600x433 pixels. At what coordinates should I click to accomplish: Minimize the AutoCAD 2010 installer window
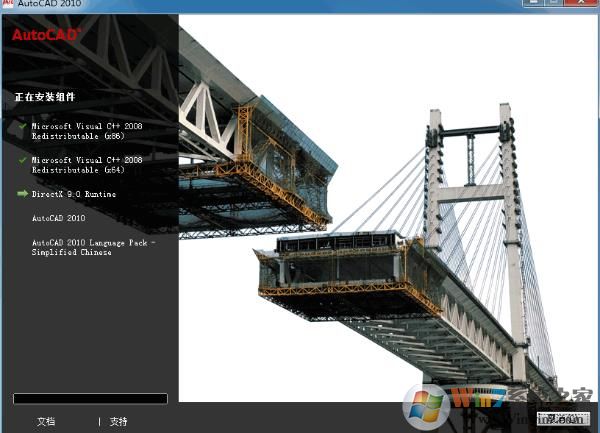533,4
